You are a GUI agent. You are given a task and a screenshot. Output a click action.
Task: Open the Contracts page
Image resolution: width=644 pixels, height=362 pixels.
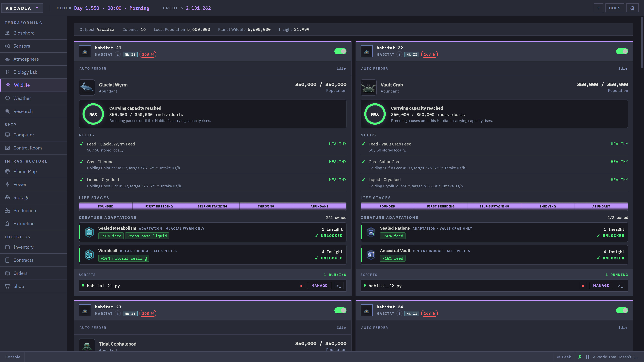pos(34,260)
